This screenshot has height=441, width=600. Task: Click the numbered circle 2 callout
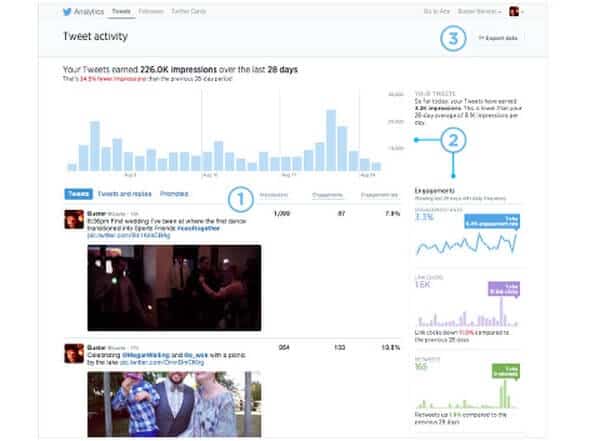tap(454, 141)
